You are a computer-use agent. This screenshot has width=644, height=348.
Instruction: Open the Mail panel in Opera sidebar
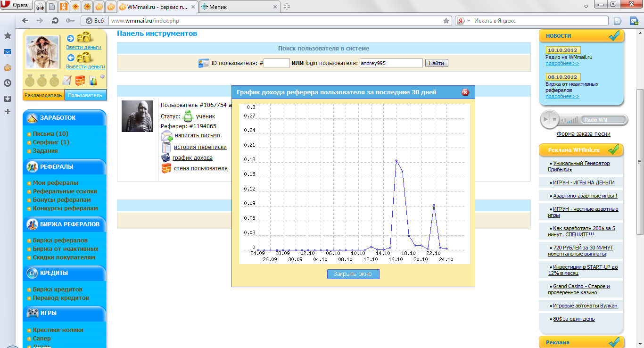tap(8, 52)
